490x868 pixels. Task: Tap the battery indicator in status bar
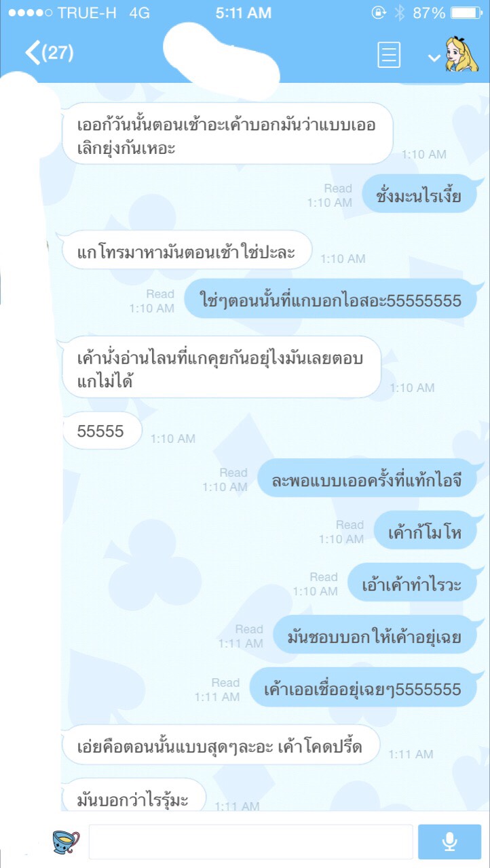(466, 12)
